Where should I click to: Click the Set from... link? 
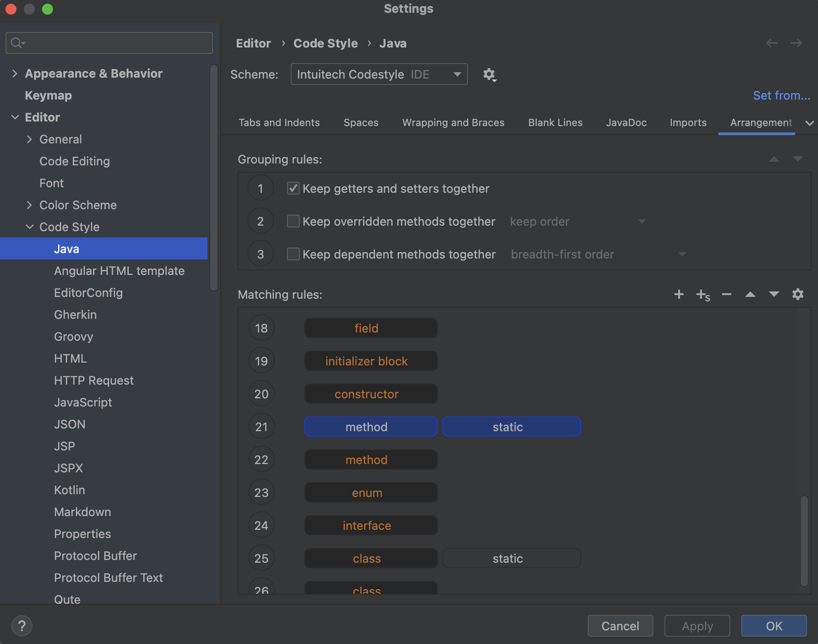click(x=781, y=95)
